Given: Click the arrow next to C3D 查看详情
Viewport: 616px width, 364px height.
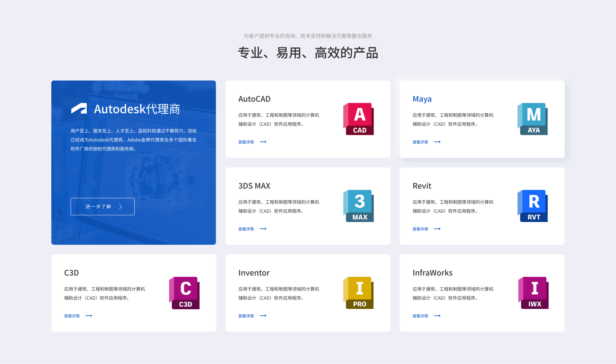Looking at the screenshot, I should pyautogui.click(x=89, y=316).
